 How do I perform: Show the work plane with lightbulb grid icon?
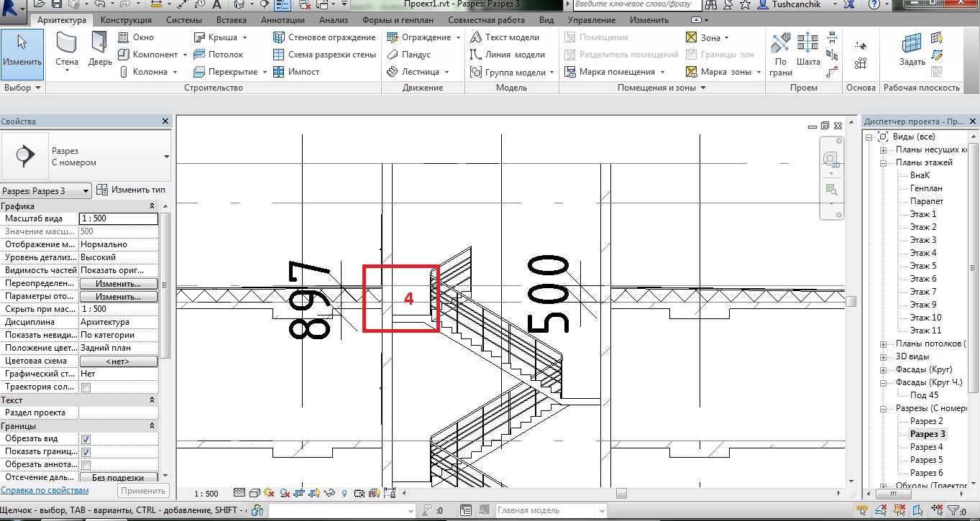[937, 37]
